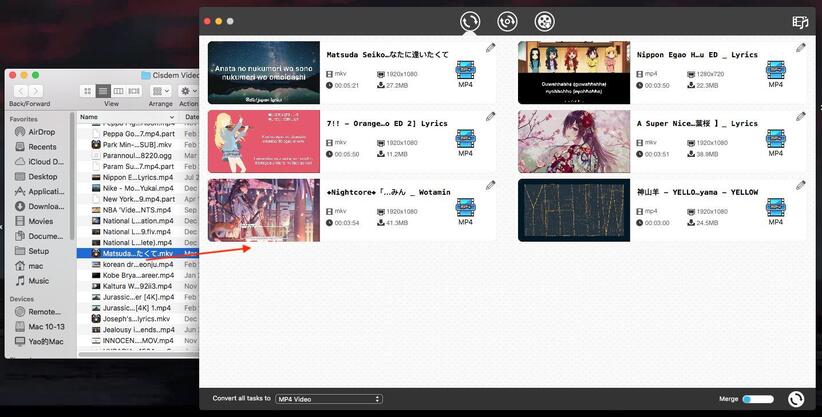822x417 pixels.
Task: Go back in Finder window
Action: coord(21,91)
